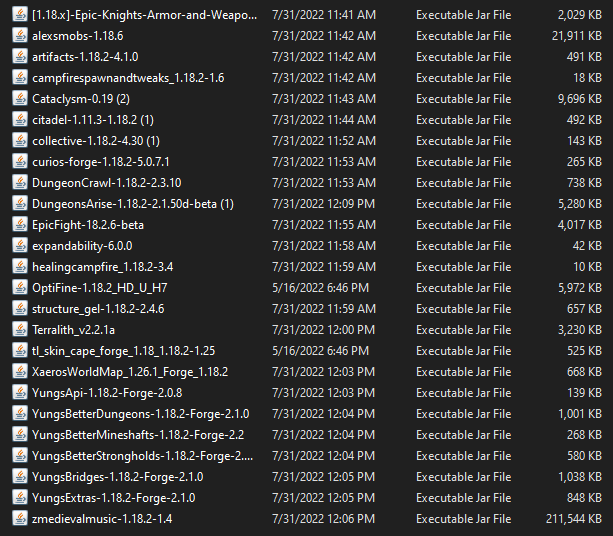Click the Java icon for YungsBridges-1.18.2-Forge-2.1.0

(x=20, y=477)
